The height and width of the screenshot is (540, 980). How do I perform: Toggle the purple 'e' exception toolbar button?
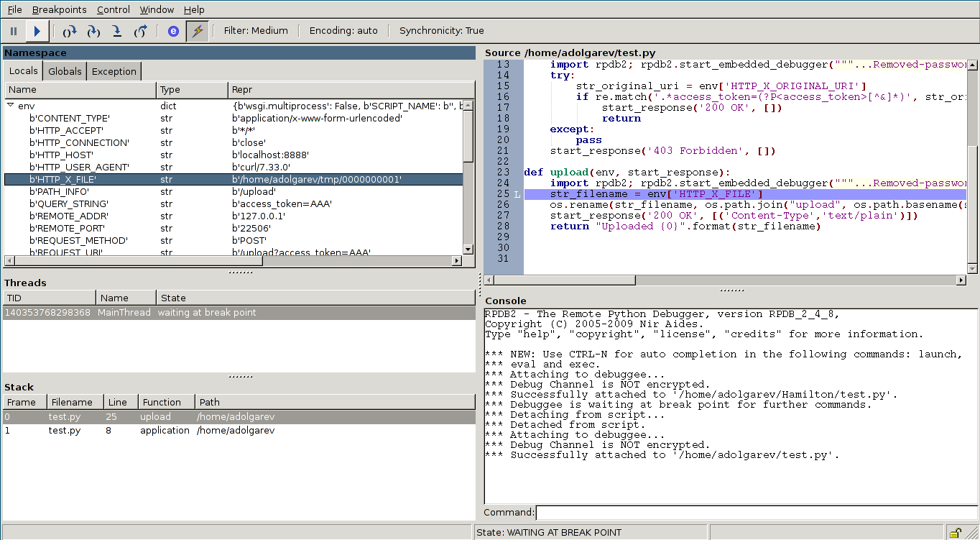point(173,31)
